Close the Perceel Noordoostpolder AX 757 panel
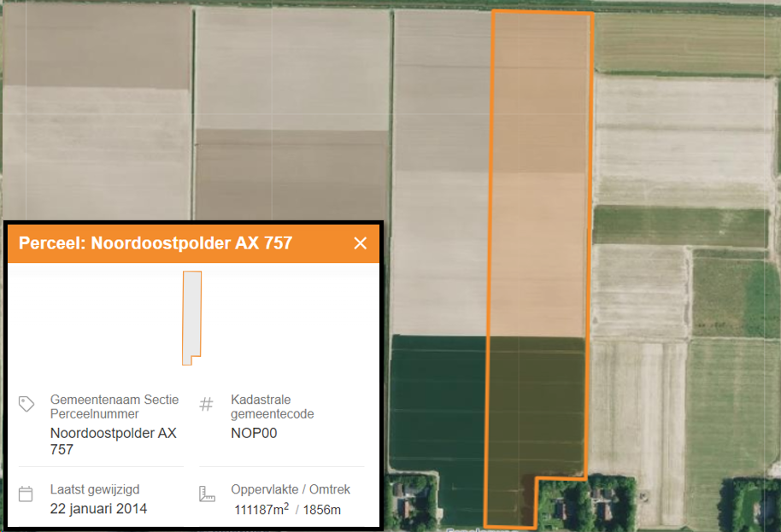Viewport: 781px width, 532px height. (360, 243)
